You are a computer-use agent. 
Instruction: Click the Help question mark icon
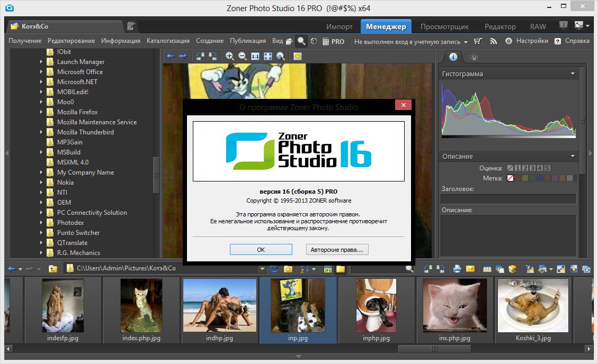coord(558,41)
